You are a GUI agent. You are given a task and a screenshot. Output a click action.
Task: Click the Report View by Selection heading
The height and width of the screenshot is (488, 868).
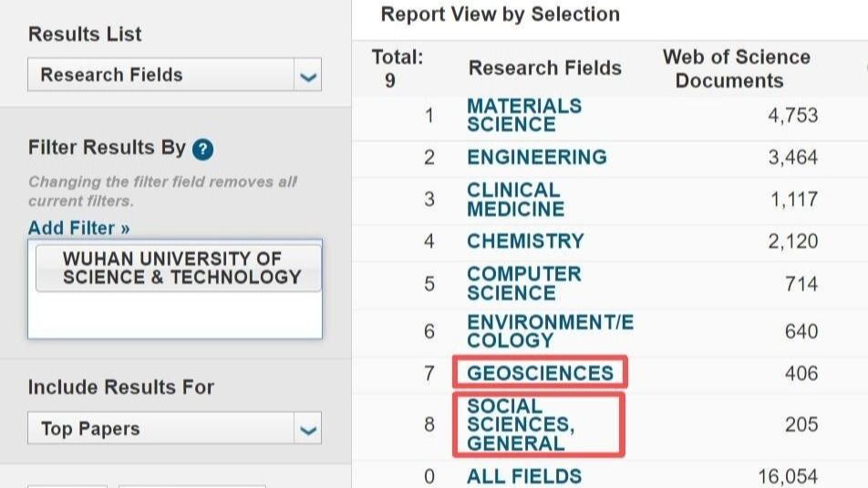point(500,15)
